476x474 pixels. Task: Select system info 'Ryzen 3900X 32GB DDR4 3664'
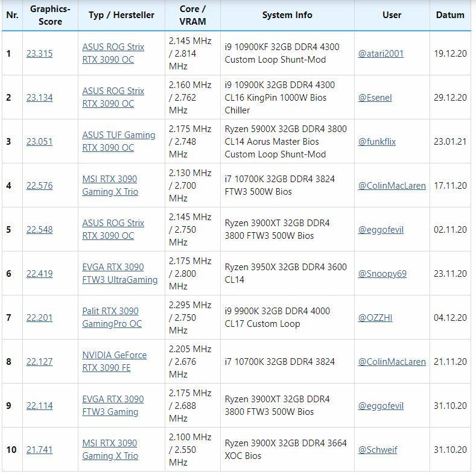coord(287,449)
